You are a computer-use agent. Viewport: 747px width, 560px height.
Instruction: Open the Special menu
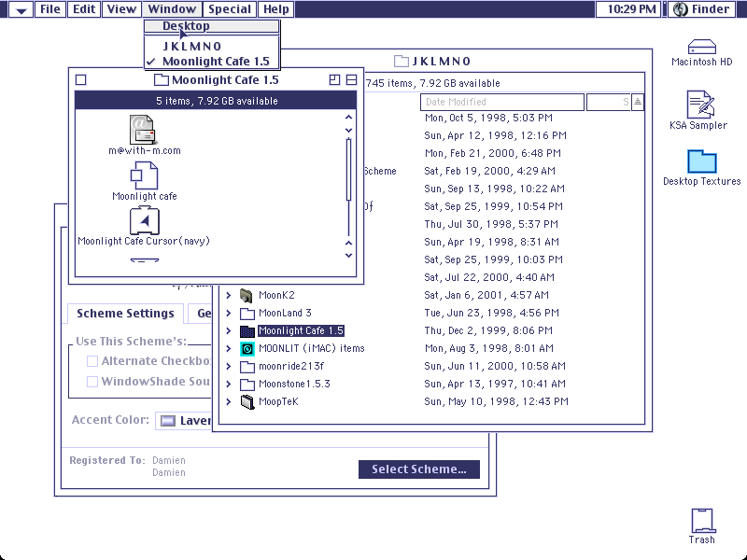point(230,9)
